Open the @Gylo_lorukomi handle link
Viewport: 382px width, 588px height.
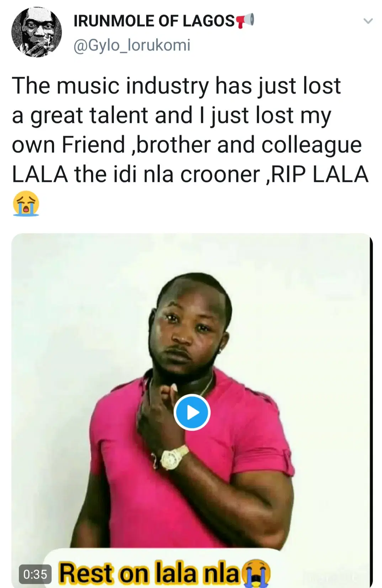tap(132, 45)
